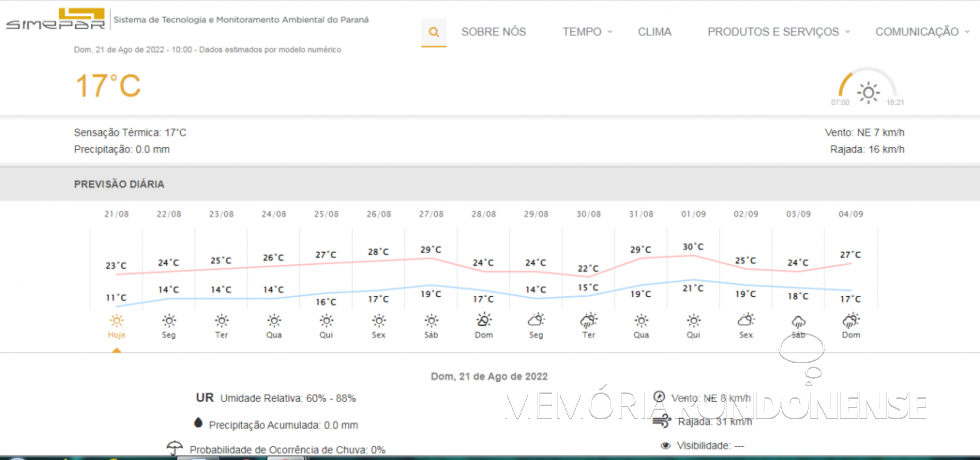Click the 01/09 date column header
The width and height of the screenshot is (980, 460).
tap(693, 214)
